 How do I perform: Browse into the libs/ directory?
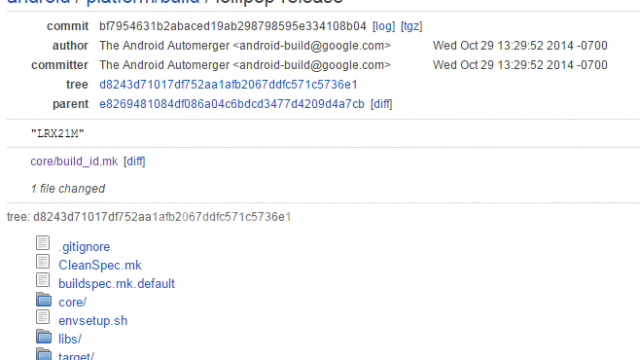coord(70,339)
